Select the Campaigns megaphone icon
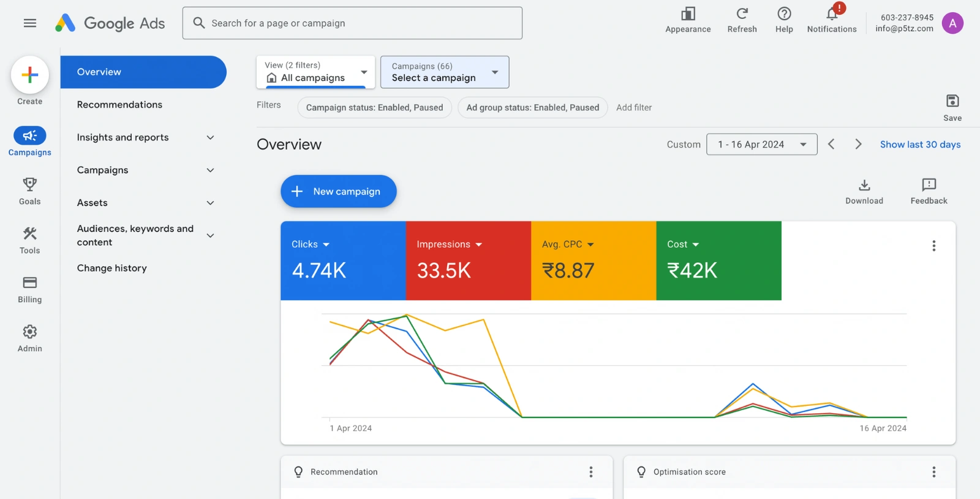Image resolution: width=980 pixels, height=499 pixels. pyautogui.click(x=30, y=135)
